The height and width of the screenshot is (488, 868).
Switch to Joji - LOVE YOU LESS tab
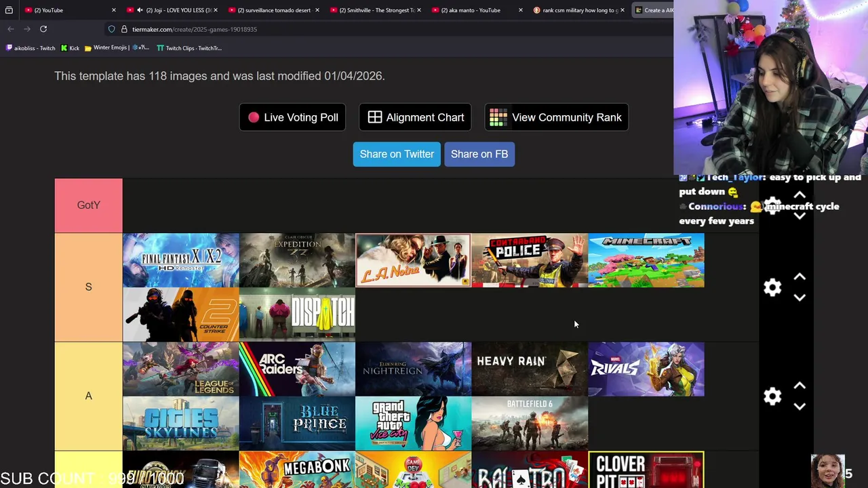[x=171, y=10]
